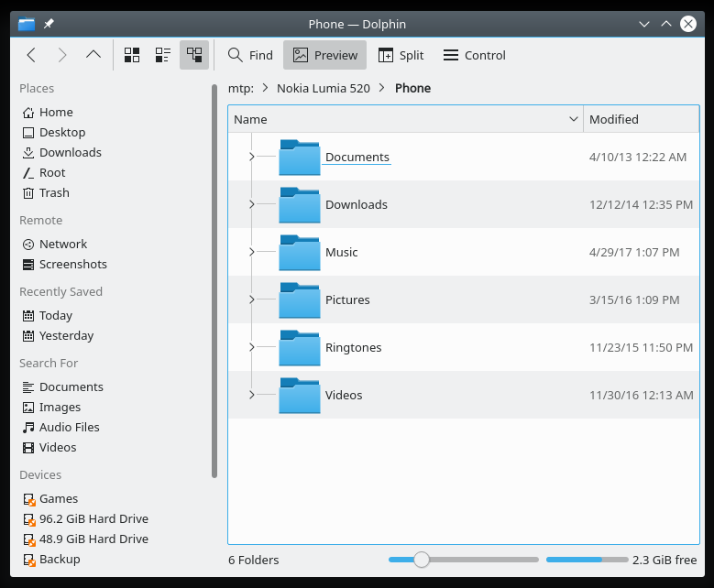714x588 pixels.
Task: Expand the Documents folder tree
Action: [x=252, y=158]
